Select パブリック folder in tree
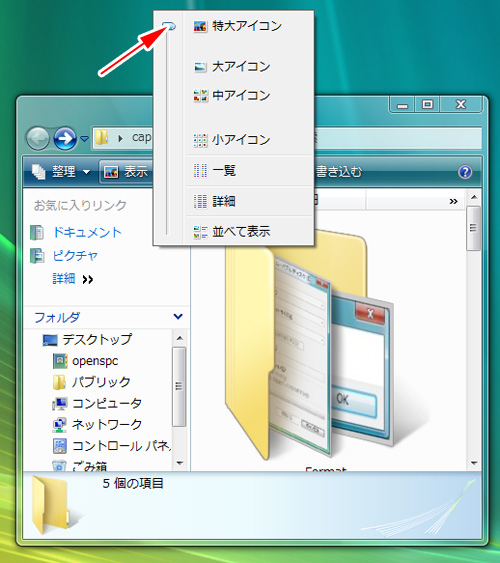 pyautogui.click(x=101, y=382)
